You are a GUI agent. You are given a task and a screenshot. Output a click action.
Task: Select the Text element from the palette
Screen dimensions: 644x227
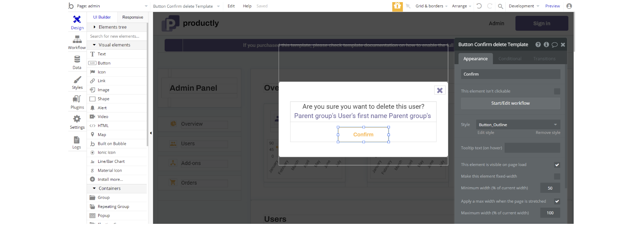(x=117, y=54)
